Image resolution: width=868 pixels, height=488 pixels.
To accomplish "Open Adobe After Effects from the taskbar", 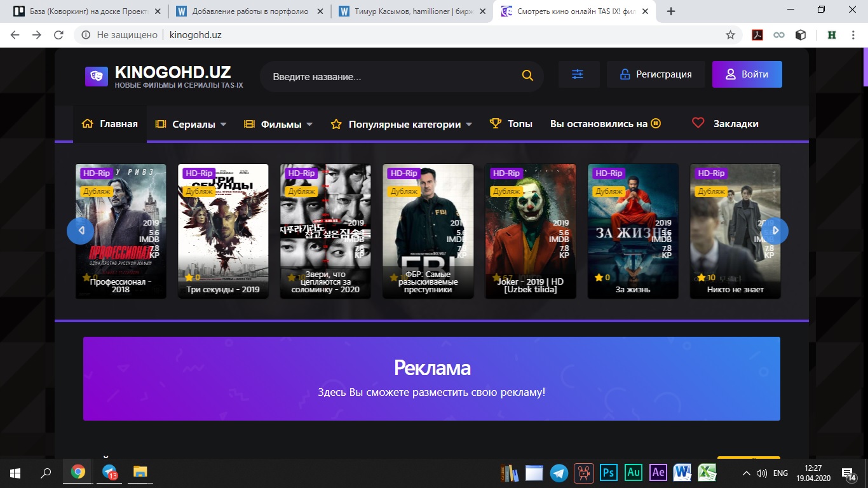I will (x=658, y=473).
